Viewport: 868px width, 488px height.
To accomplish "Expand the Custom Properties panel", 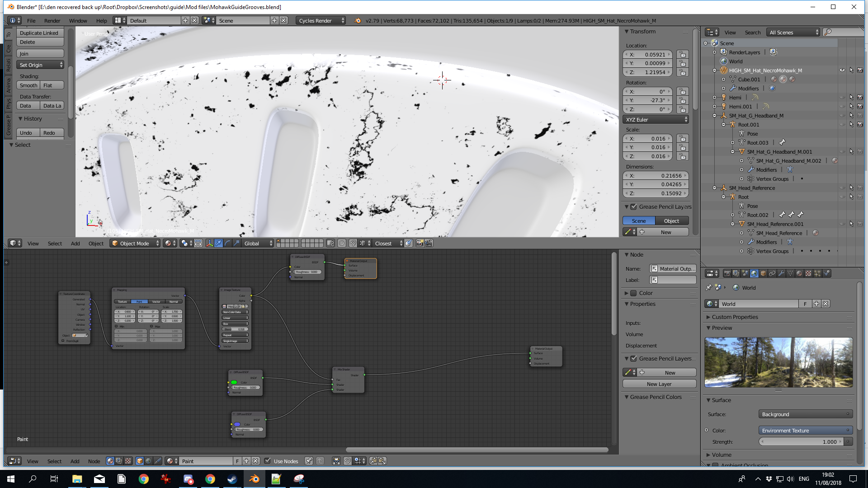I will (x=735, y=317).
